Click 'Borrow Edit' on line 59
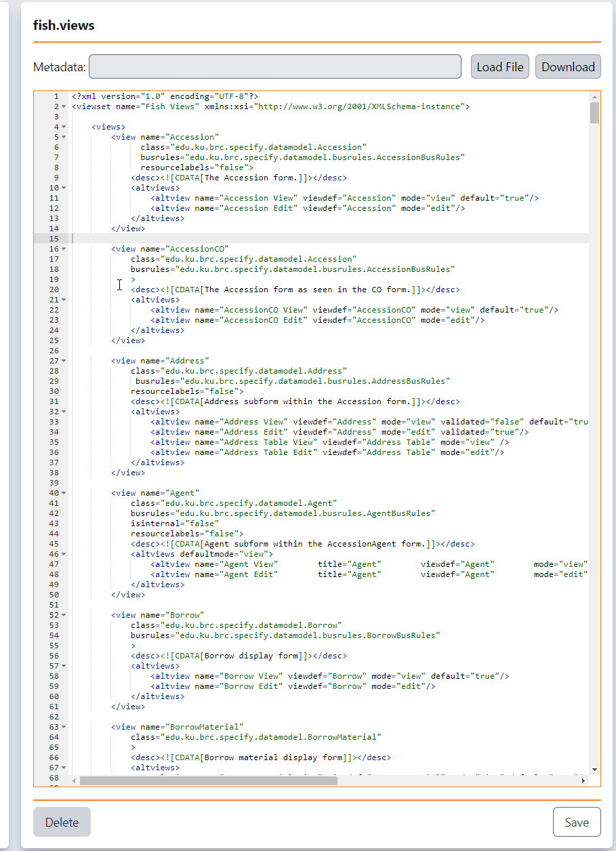616x851 pixels. point(253,686)
